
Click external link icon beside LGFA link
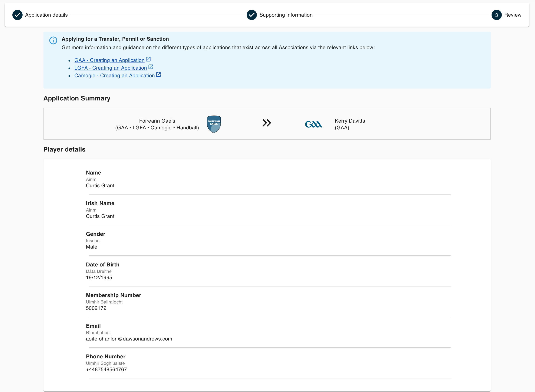[x=151, y=67]
